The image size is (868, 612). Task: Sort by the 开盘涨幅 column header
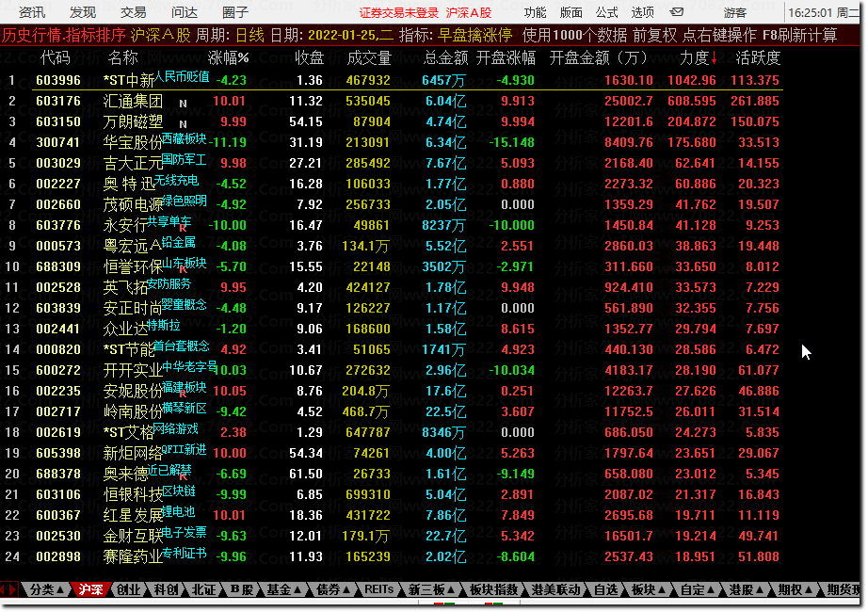pos(506,57)
